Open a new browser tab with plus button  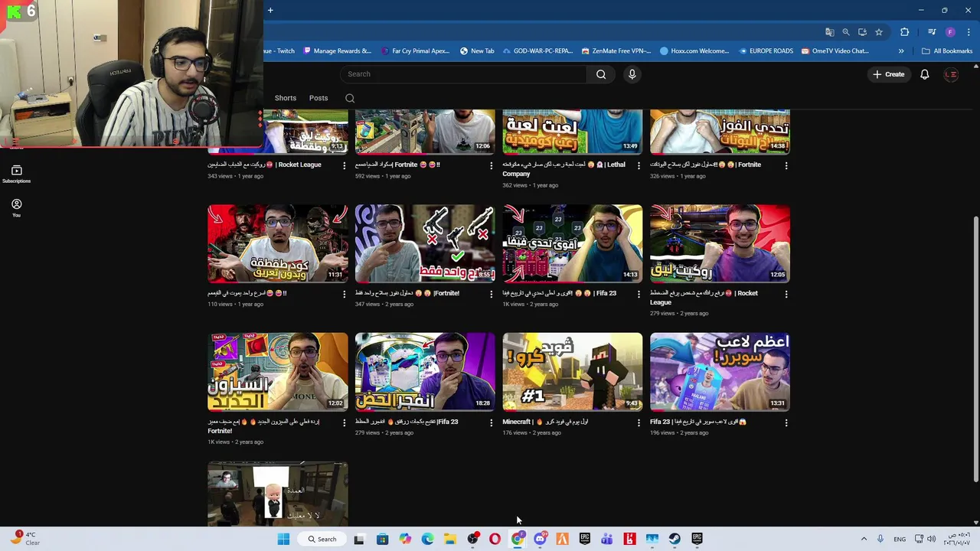pyautogui.click(x=270, y=10)
